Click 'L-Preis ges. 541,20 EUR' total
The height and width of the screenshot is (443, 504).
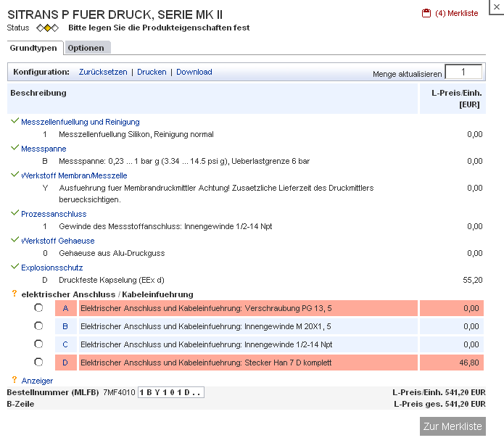pos(439,404)
